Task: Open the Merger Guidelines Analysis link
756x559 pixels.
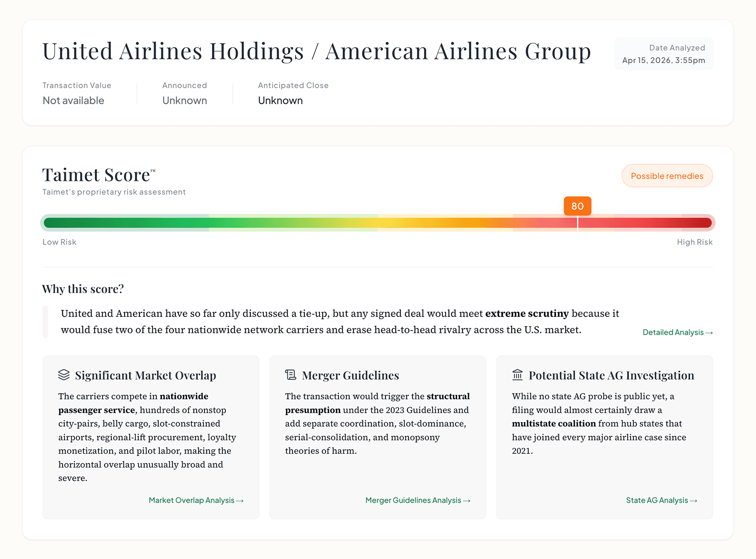Action: pos(418,500)
